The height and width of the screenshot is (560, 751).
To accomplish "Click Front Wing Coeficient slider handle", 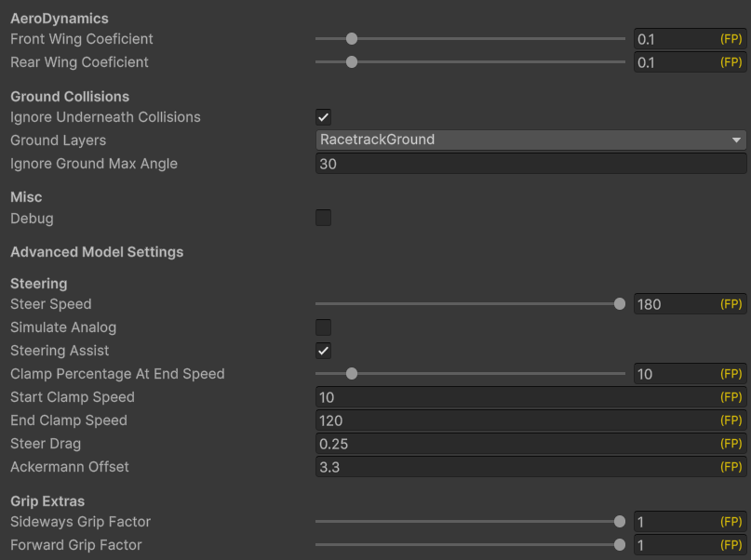I will (352, 39).
